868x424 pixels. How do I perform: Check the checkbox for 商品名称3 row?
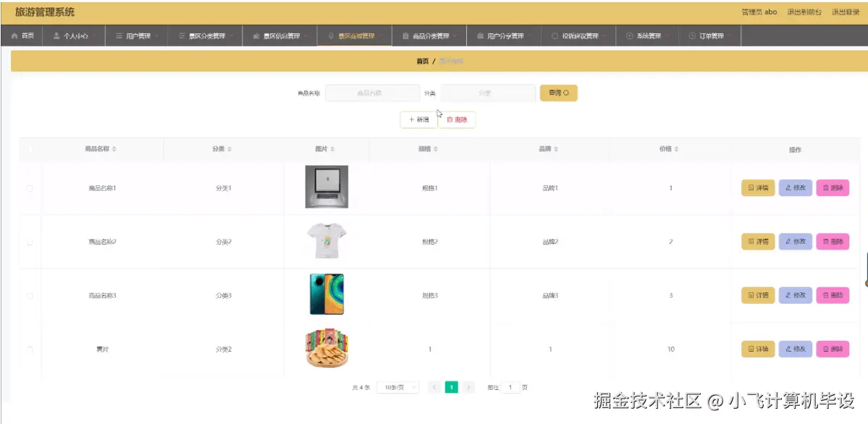tap(30, 296)
